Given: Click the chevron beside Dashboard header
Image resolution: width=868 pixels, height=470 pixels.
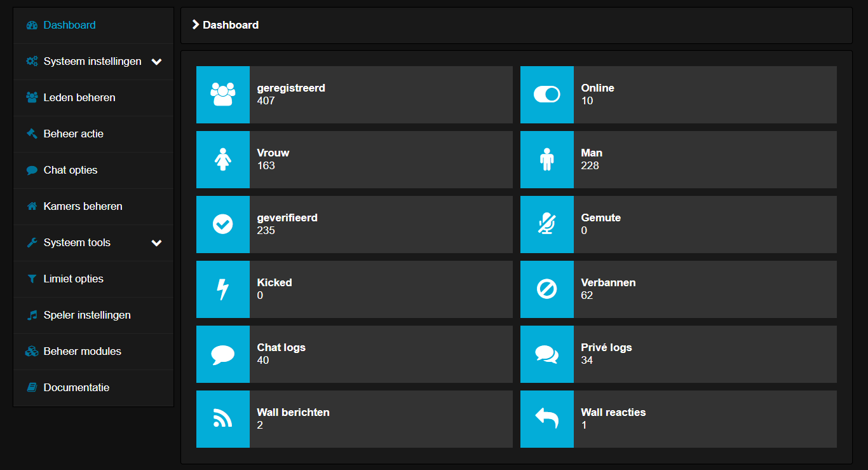Looking at the screenshot, I should coord(196,25).
